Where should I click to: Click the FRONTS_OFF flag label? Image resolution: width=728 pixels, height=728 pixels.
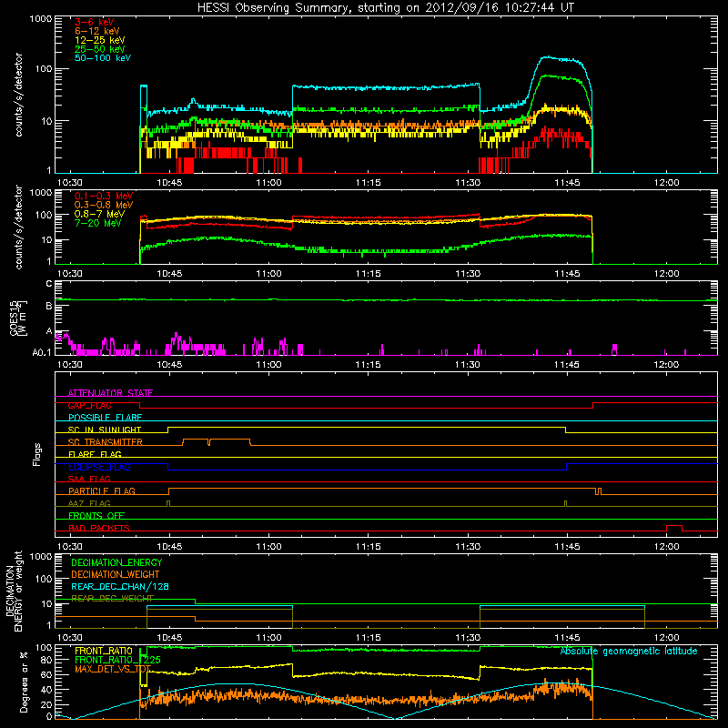(x=96, y=516)
